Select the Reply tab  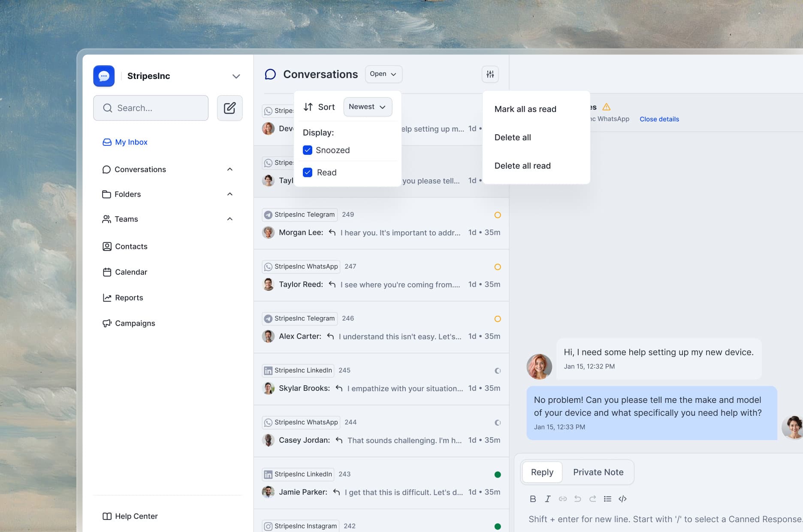click(x=542, y=472)
